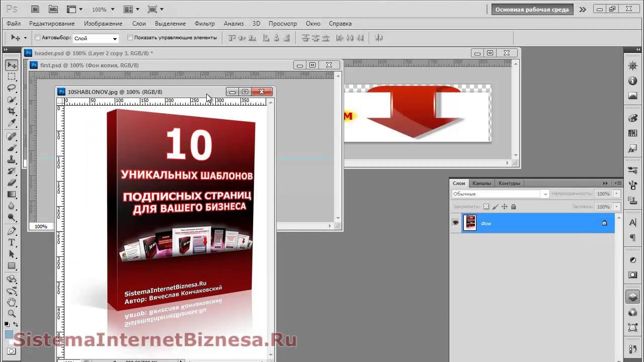Select the Move tool in the toolbox
644x362 pixels.
click(x=12, y=65)
